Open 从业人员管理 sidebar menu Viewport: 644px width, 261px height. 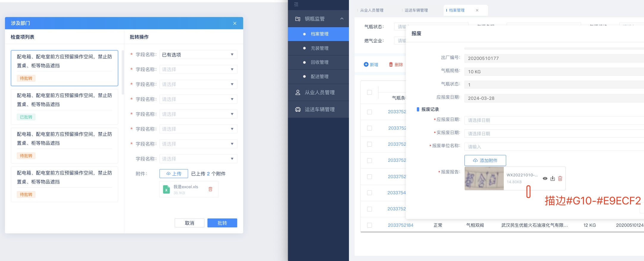318,92
